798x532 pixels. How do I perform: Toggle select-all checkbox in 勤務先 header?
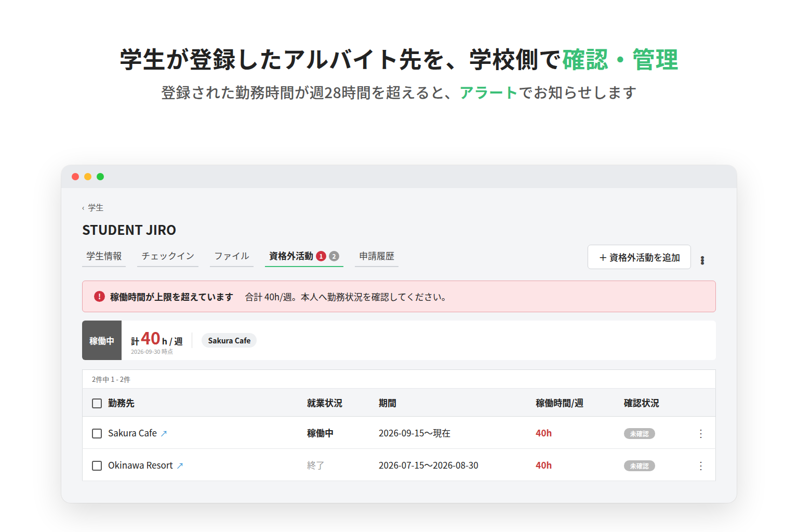(x=97, y=403)
